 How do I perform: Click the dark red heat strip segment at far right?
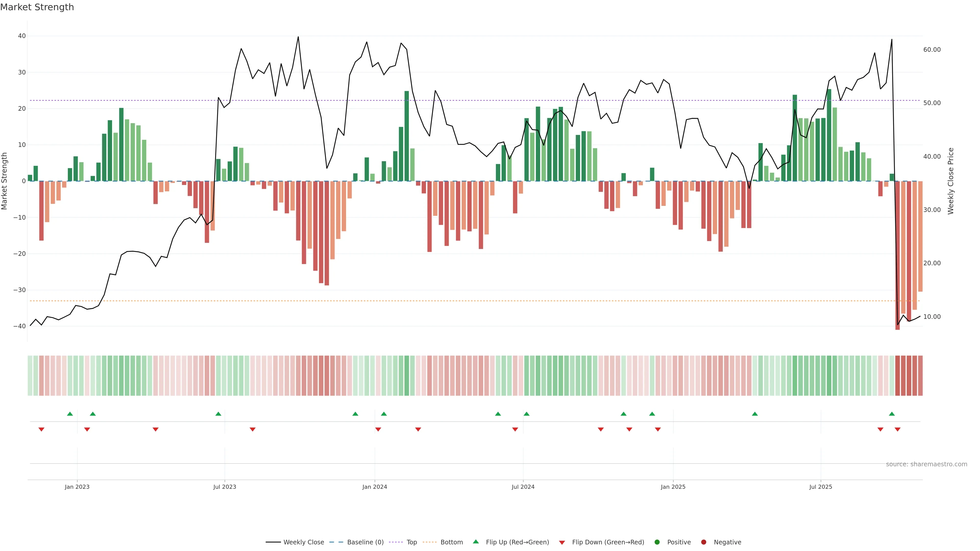[x=920, y=376]
